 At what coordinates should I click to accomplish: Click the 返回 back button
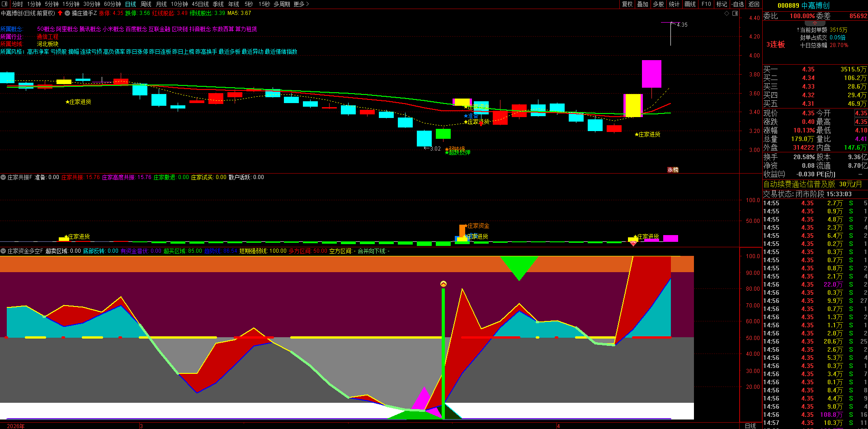coord(754,4)
